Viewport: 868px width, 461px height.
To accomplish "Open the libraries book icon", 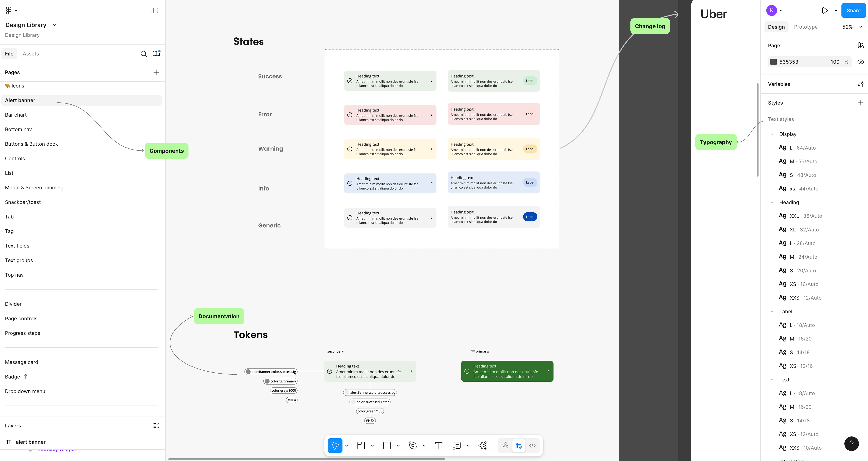I will [x=156, y=54].
